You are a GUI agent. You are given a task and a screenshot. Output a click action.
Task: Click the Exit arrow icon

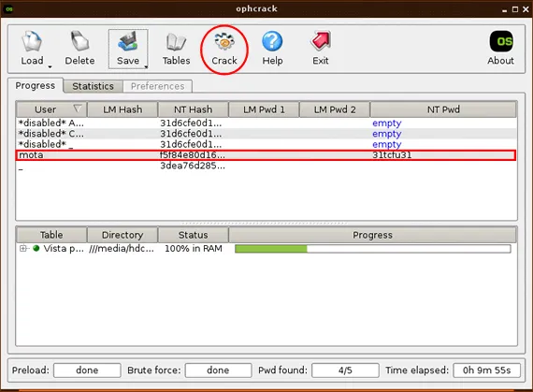(x=321, y=41)
